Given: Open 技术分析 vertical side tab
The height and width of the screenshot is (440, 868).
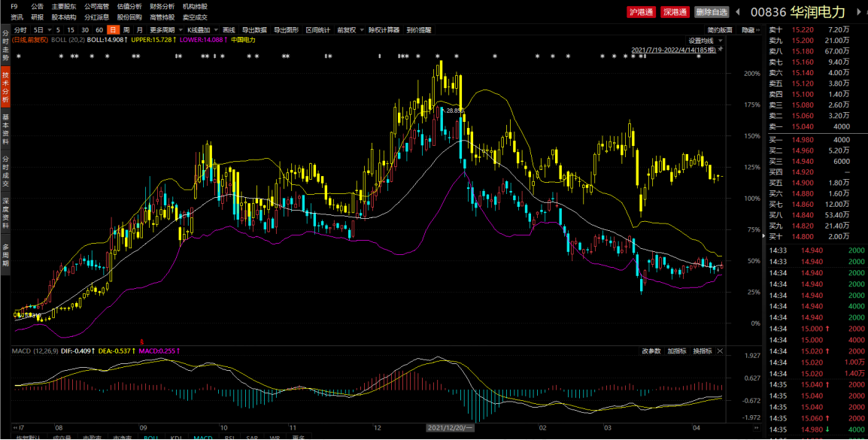Looking at the screenshot, I should [5, 87].
